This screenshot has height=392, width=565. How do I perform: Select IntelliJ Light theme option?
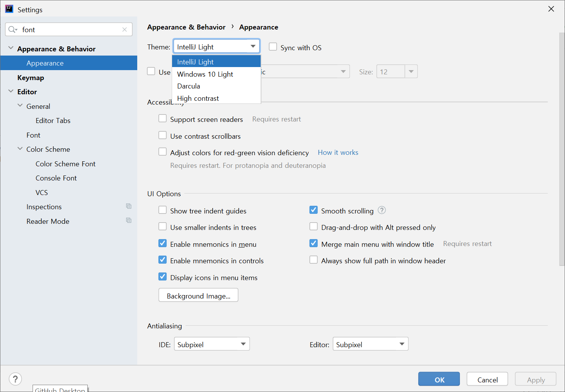pos(217,62)
